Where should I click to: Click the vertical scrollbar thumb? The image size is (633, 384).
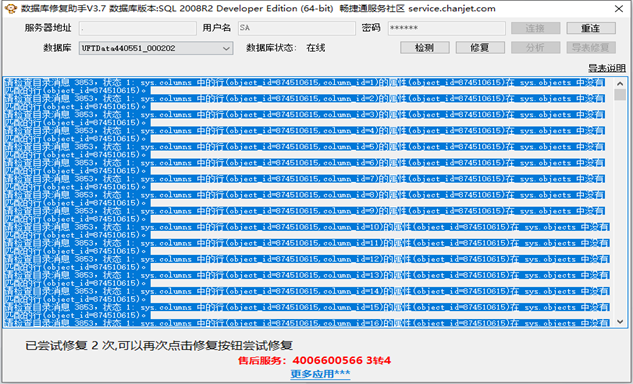pyautogui.click(x=620, y=95)
